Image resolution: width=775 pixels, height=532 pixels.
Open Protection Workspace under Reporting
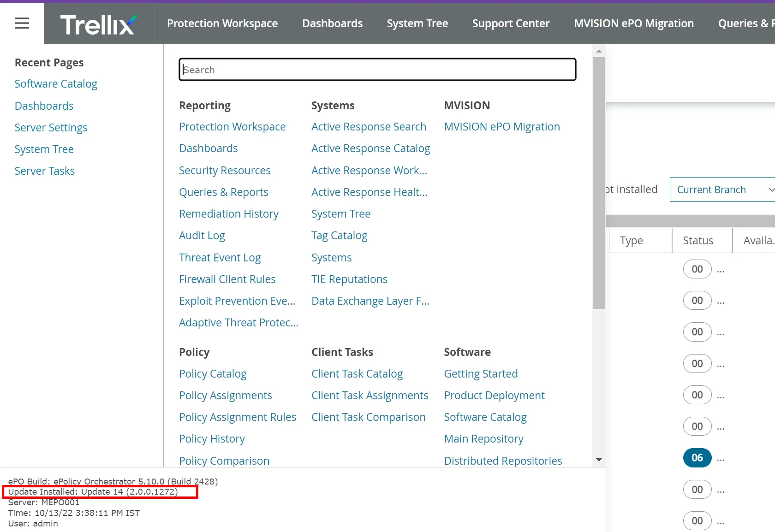232,127
